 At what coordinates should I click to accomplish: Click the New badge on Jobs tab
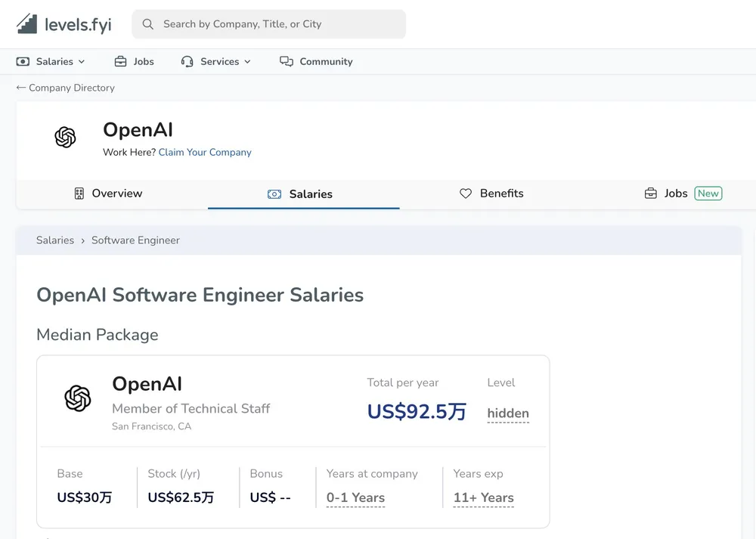tap(708, 194)
